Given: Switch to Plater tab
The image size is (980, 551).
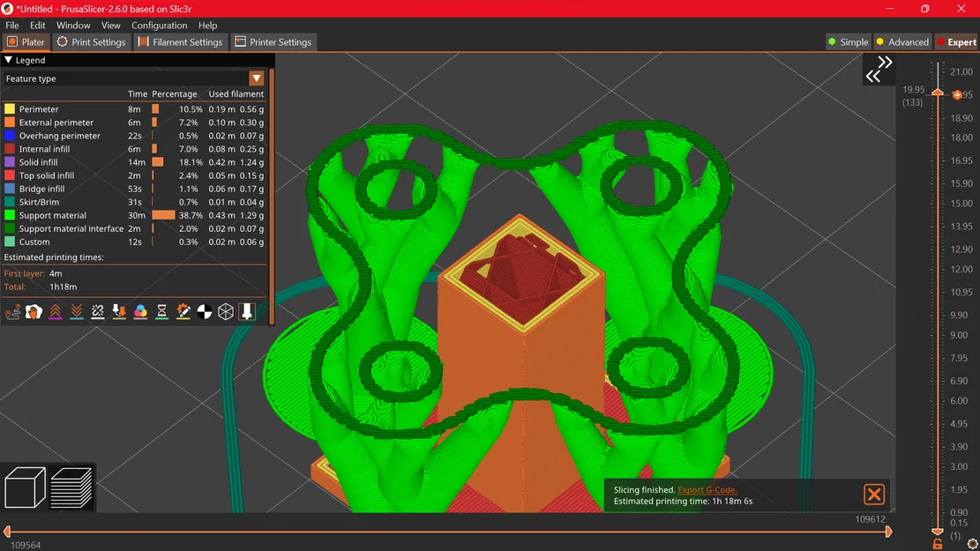Looking at the screenshot, I should tap(26, 41).
